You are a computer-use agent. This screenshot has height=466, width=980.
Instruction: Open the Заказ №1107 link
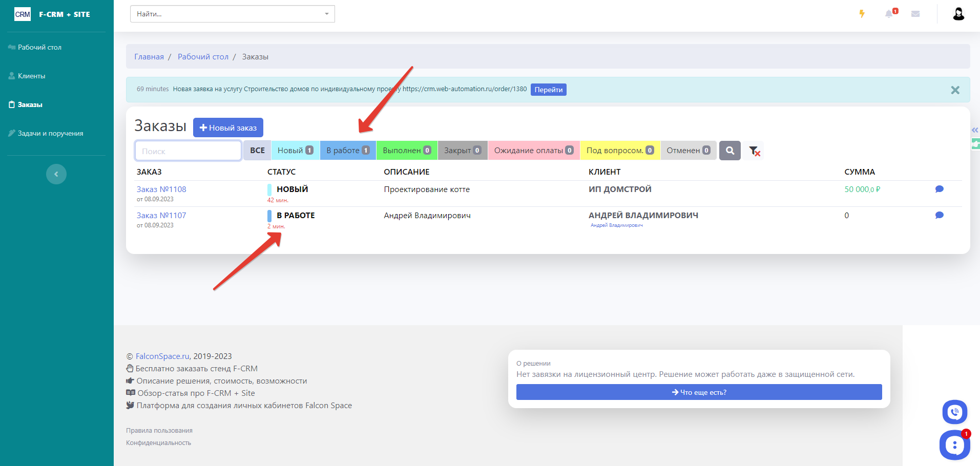161,216
